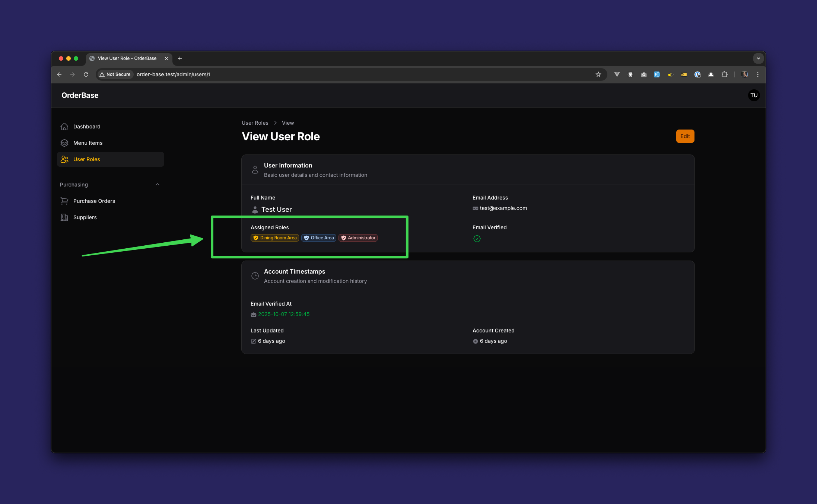Screen dimensions: 817x504
Task: Go to Suppliers page
Action: (85, 217)
